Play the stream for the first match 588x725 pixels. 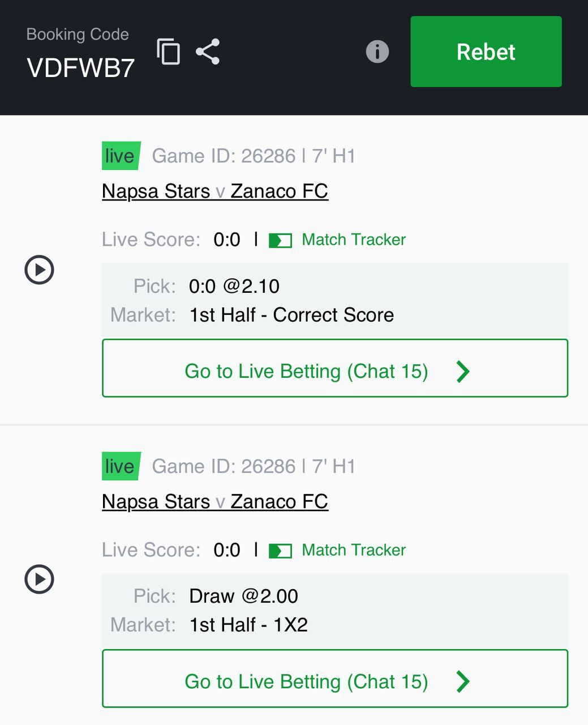coord(39,269)
